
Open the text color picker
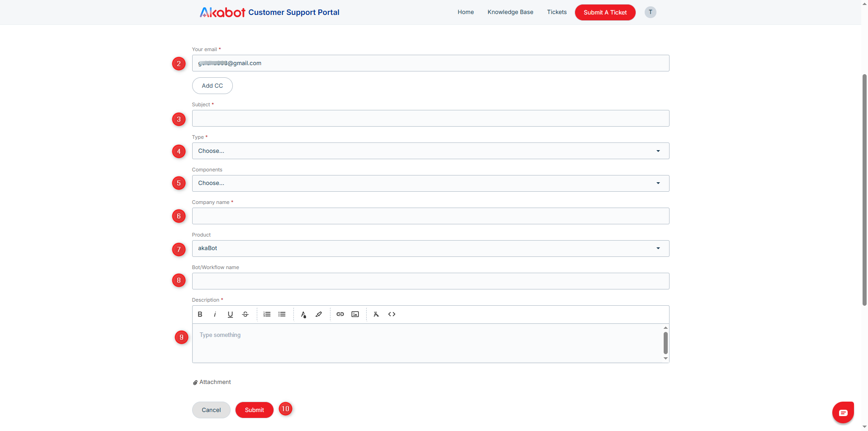click(x=303, y=314)
